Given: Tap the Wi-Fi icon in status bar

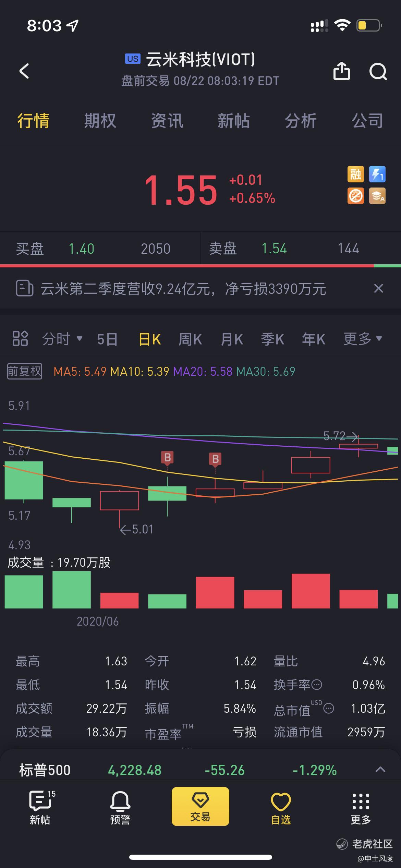Looking at the screenshot, I should [342, 25].
